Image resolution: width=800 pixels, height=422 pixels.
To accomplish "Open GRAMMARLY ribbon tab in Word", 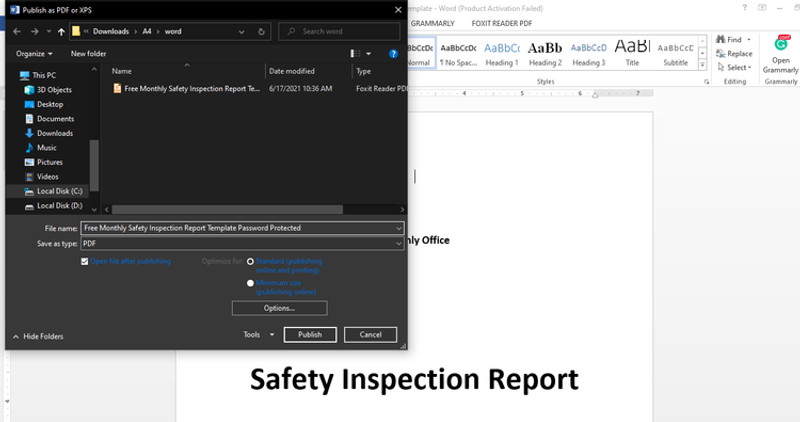I will click(x=433, y=23).
